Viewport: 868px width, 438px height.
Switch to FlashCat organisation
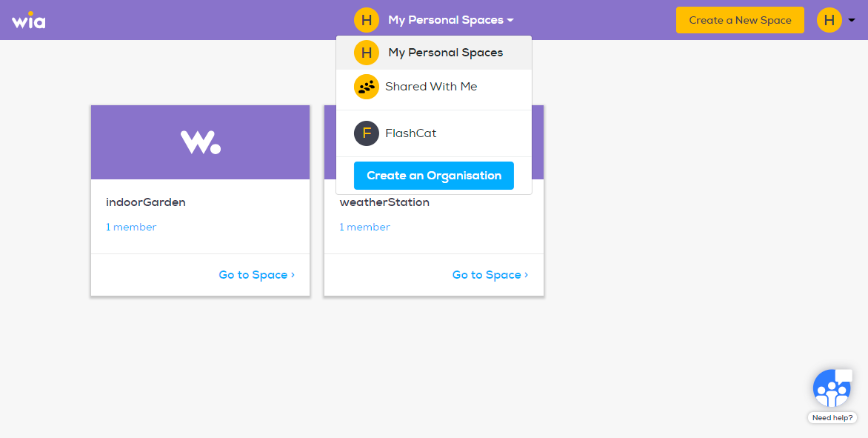tap(434, 133)
